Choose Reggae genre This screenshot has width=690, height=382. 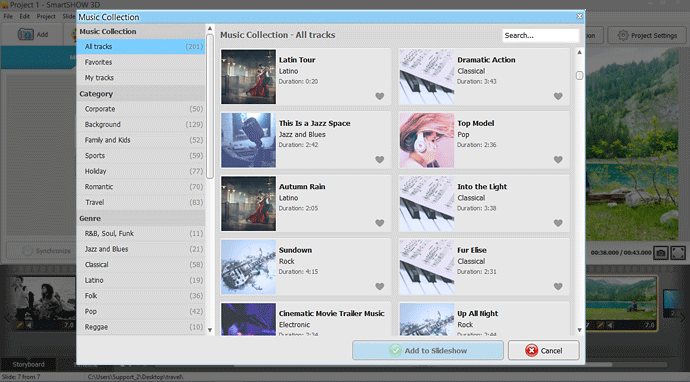point(141,327)
